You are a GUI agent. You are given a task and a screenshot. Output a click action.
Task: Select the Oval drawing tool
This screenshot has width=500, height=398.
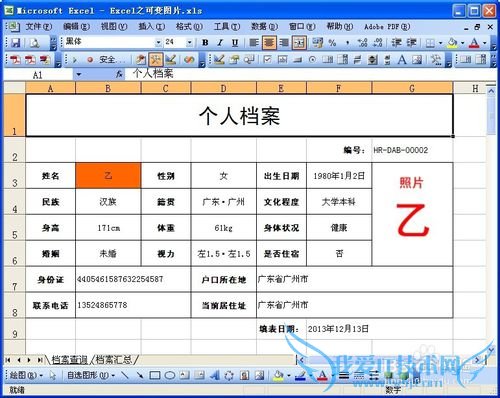tap(170, 376)
